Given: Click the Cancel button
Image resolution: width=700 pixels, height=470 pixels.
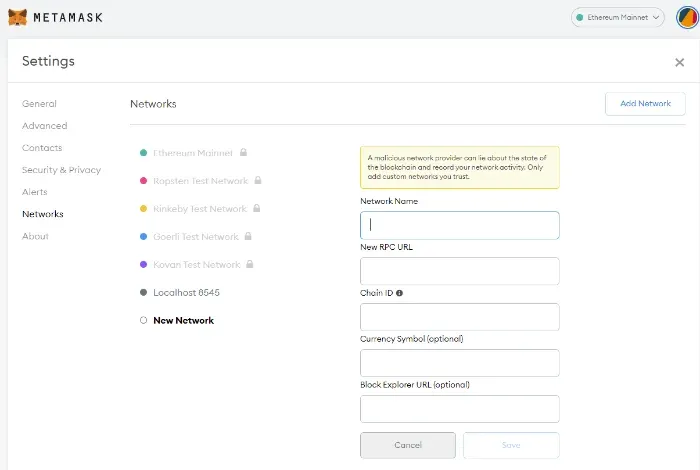Looking at the screenshot, I should tap(408, 445).
